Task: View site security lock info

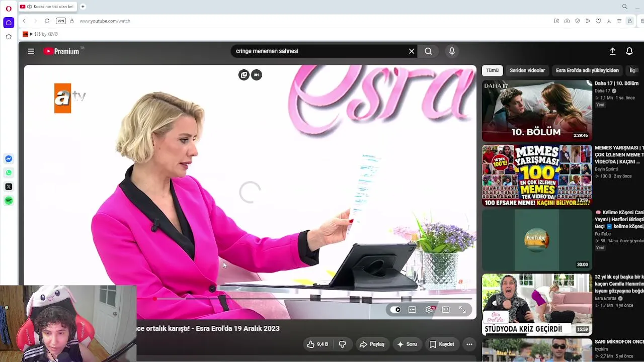Action: click(x=71, y=21)
